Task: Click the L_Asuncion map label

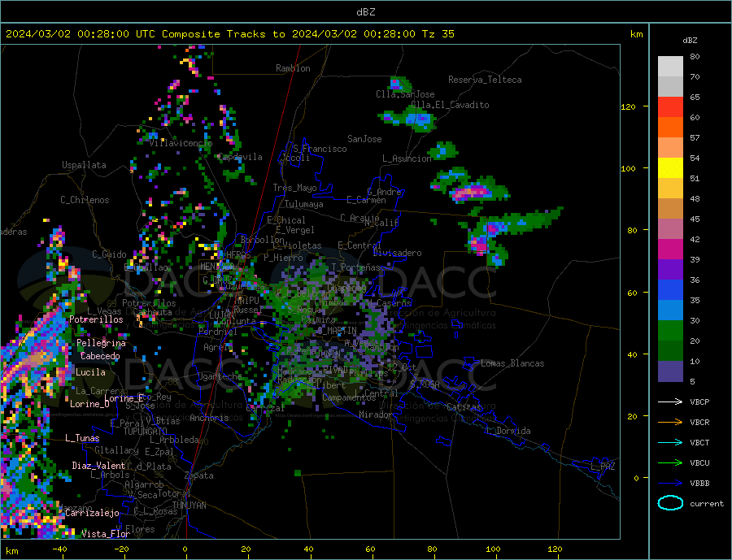Action: coord(407,158)
